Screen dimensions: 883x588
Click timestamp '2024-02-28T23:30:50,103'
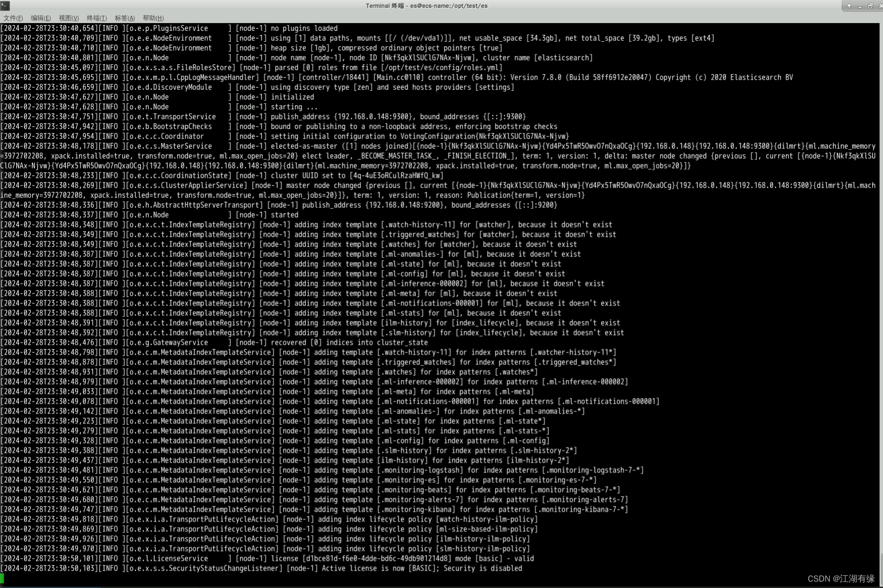[49, 569]
